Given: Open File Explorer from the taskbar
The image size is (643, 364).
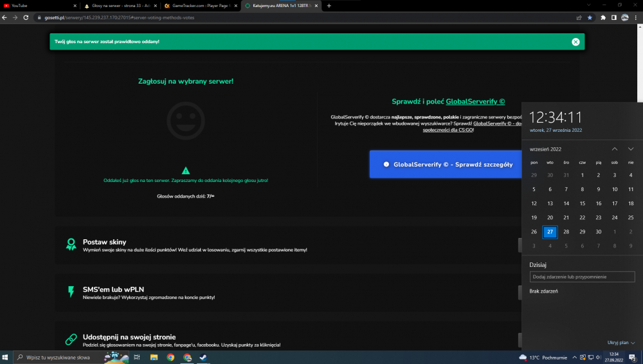Looking at the screenshot, I should (x=154, y=357).
